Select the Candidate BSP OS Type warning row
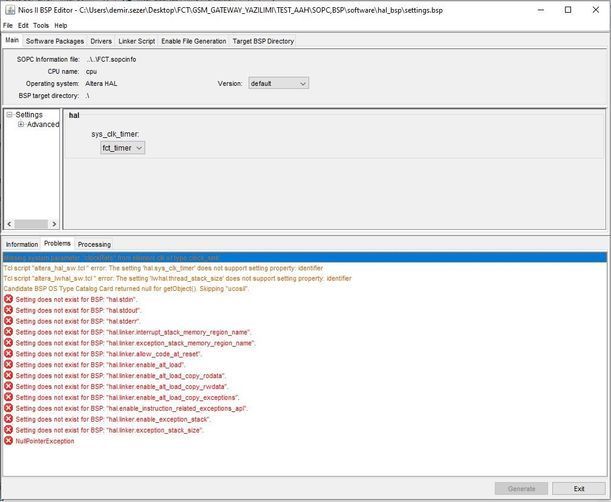 tap(126, 289)
